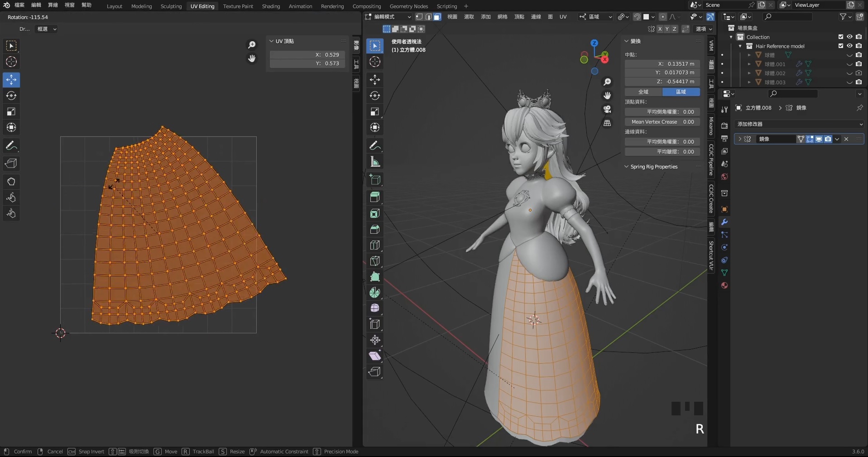Image resolution: width=868 pixels, height=457 pixels.
Task: Select the Edge Slide tool
Action: [375, 324]
